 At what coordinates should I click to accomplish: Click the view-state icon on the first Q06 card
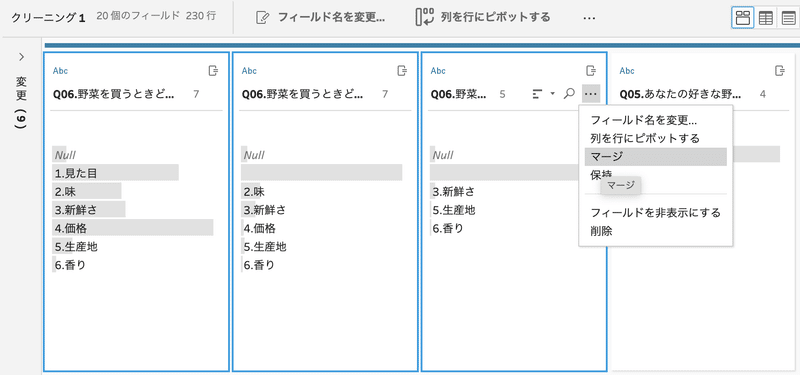[x=213, y=70]
